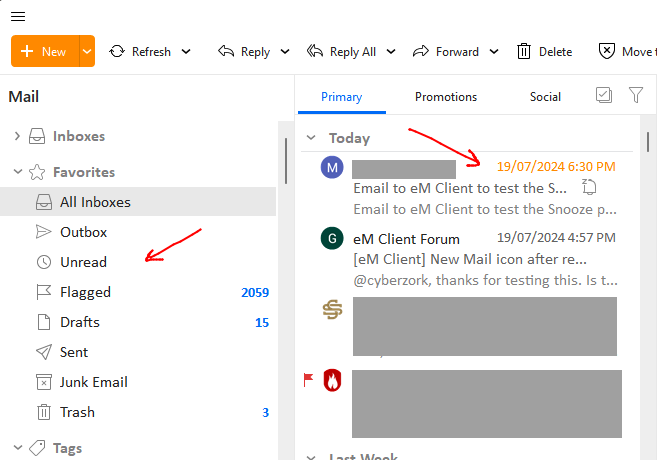Click the Outbox folder arrow icon

point(44,232)
